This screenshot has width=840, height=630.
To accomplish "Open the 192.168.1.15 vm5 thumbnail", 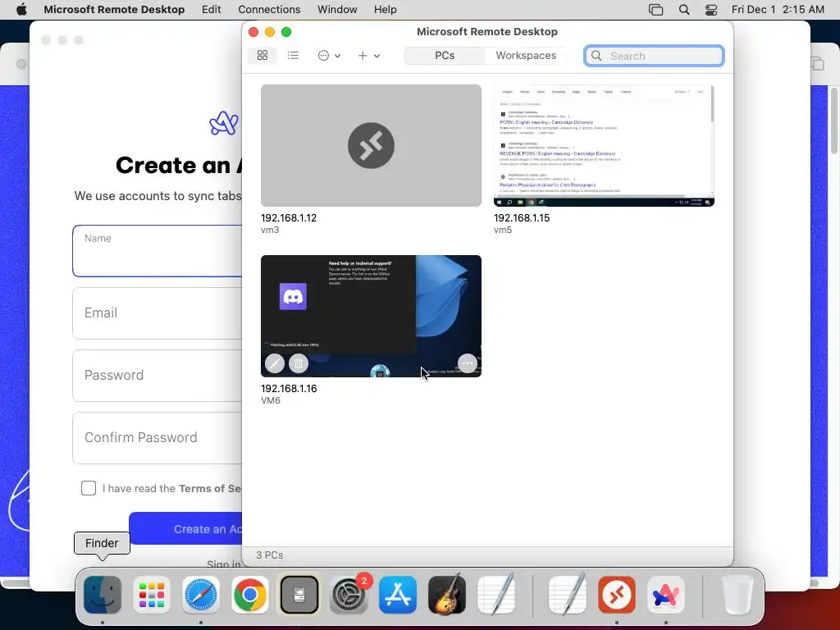I will [604, 145].
